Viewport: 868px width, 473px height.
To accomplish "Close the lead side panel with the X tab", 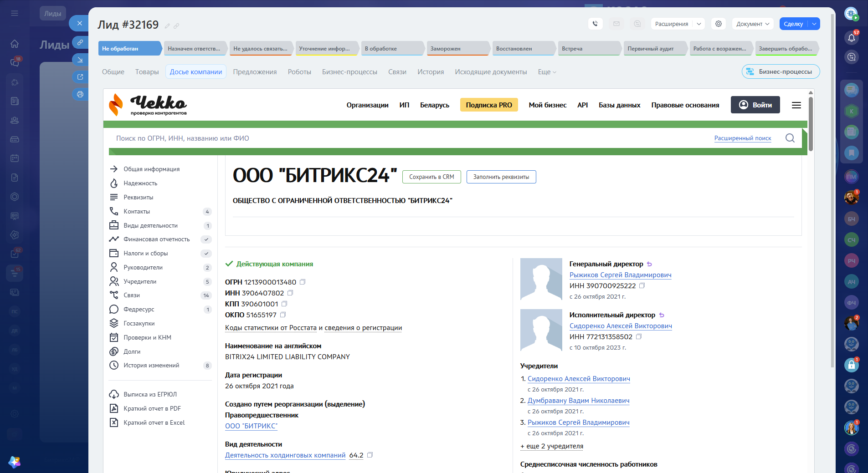I will click(x=80, y=23).
